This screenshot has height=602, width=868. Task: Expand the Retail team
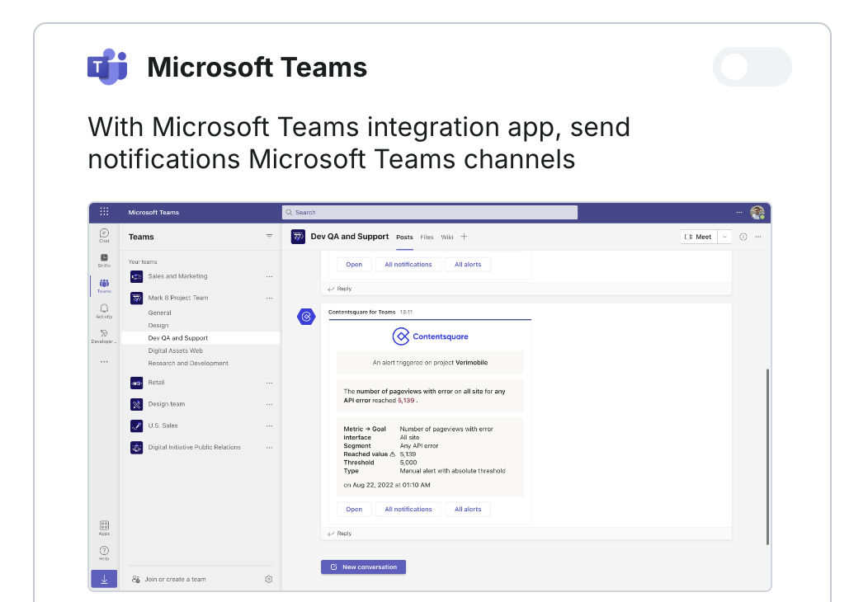coord(156,383)
